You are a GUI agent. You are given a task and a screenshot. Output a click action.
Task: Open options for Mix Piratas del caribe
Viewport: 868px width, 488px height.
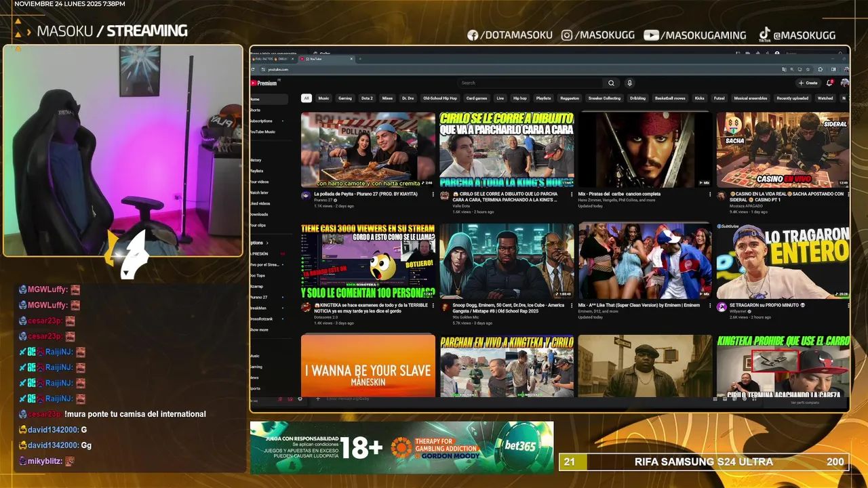(710, 194)
